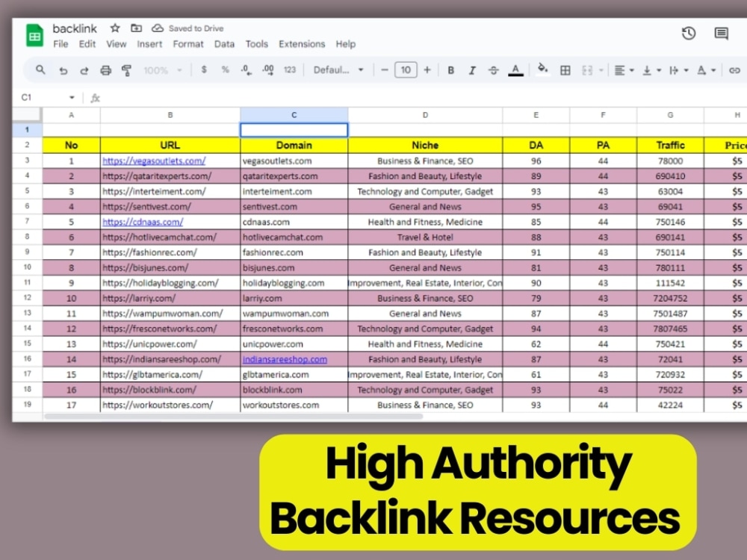747x560 pixels.
Task: Open the search the menus magnifier
Action: [40, 70]
